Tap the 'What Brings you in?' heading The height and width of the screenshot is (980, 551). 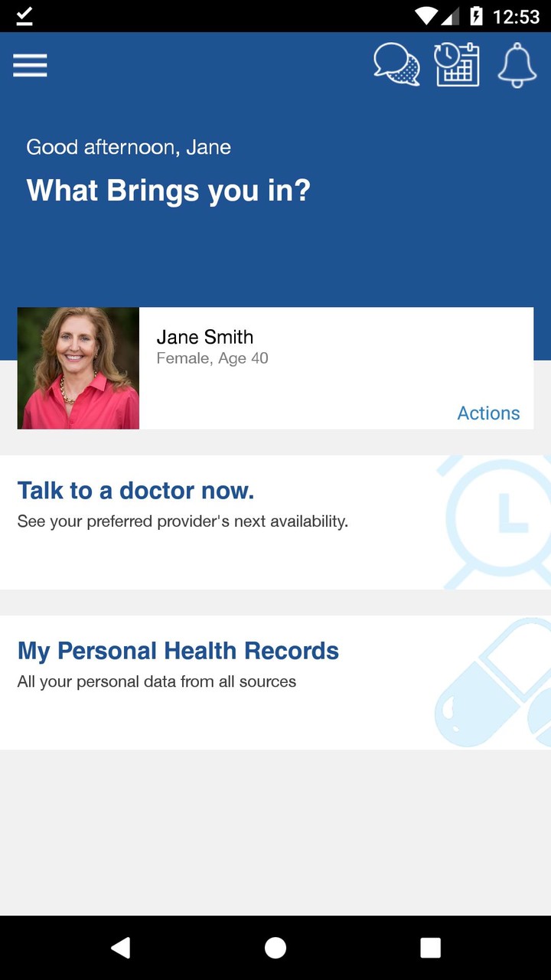coord(168,191)
